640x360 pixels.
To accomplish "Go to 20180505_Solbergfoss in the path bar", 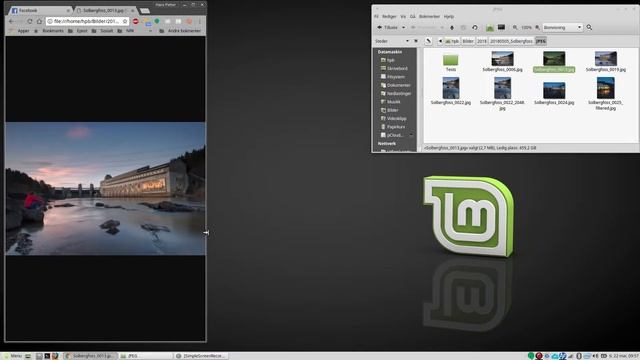I will coord(511,41).
